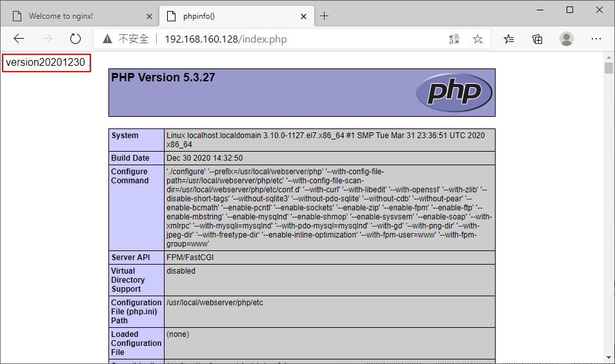Click the scrollbar up arrow
The image size is (615, 364).
[609, 57]
